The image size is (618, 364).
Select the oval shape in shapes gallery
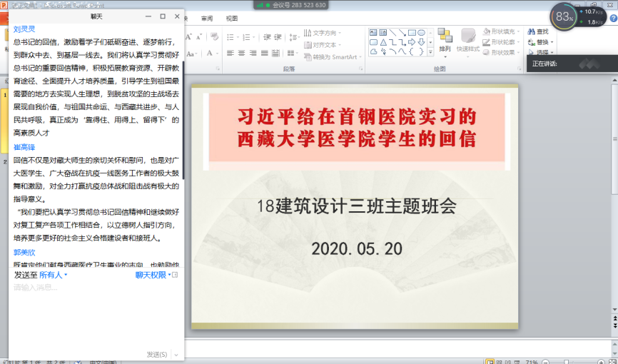pyautogui.click(x=421, y=32)
